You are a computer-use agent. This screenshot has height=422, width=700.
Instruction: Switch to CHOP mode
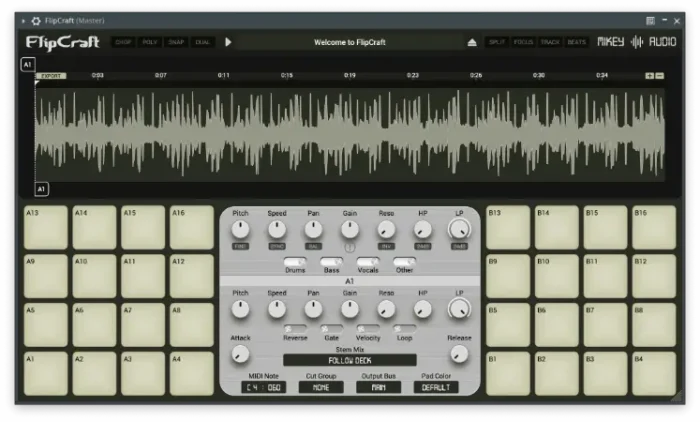[x=123, y=42]
